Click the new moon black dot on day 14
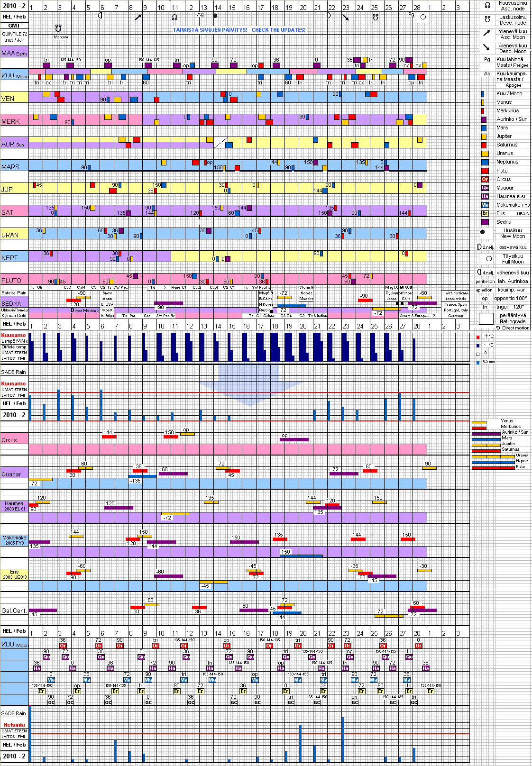 click(x=215, y=16)
